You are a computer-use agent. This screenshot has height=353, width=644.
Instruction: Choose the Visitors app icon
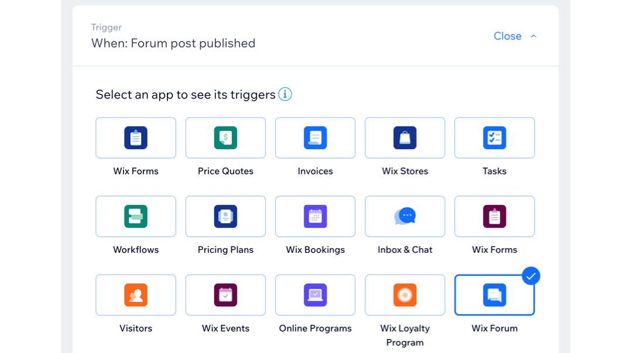(x=136, y=295)
